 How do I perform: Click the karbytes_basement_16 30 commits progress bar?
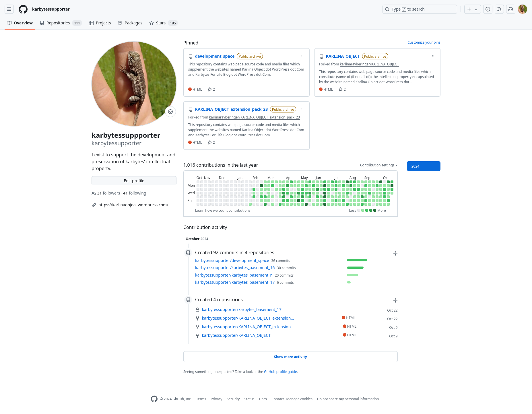(355, 268)
